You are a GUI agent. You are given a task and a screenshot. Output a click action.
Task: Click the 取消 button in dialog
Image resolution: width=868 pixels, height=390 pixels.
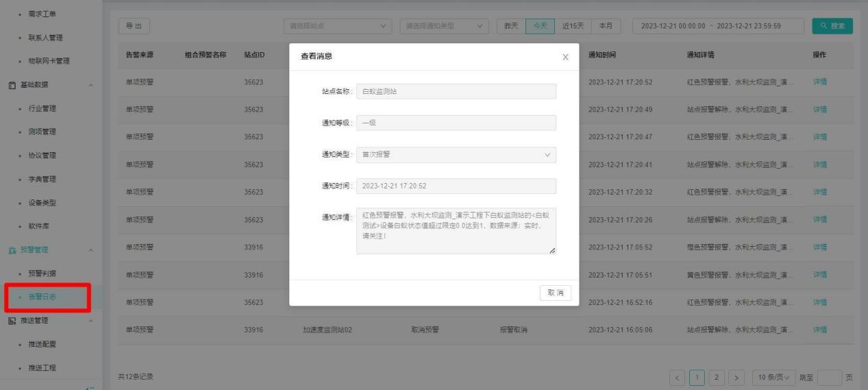(x=555, y=293)
